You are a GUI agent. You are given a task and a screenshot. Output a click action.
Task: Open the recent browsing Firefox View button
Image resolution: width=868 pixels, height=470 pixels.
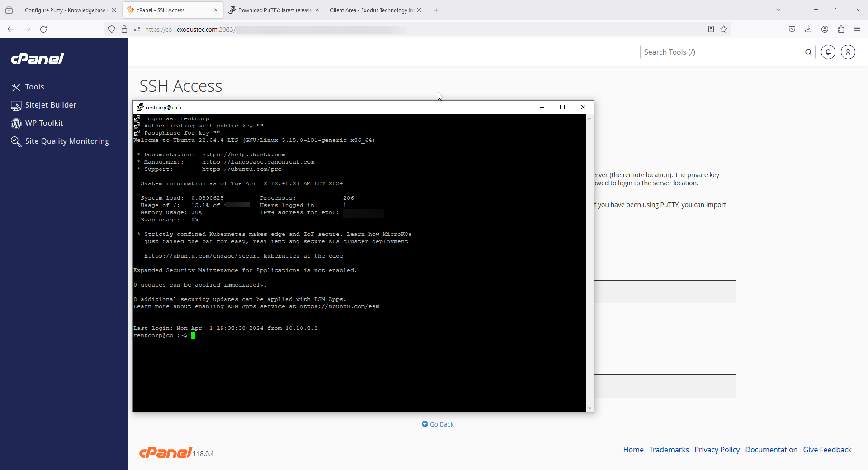coord(9,10)
